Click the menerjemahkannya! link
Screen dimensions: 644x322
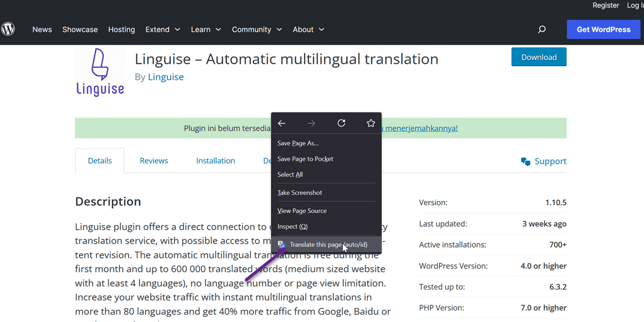click(x=420, y=128)
